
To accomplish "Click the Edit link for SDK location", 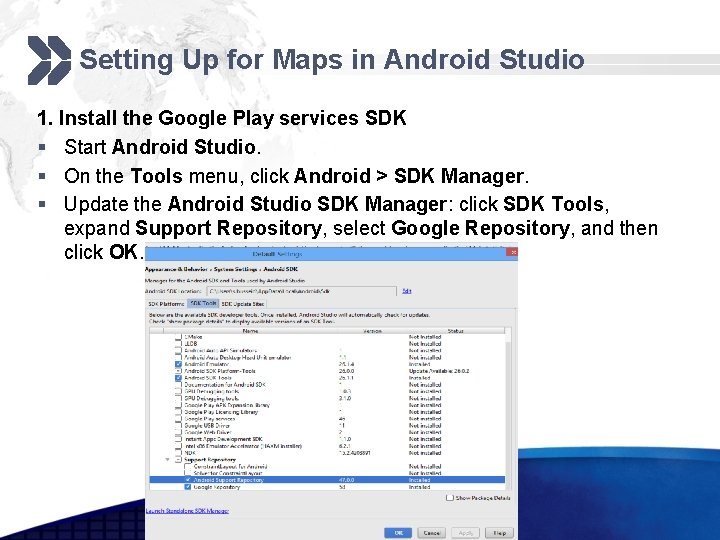I will point(406,291).
